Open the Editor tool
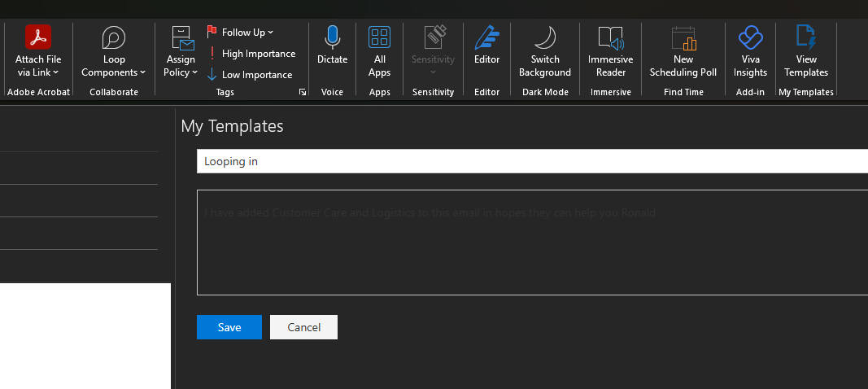Viewport: 868px width, 389px height. 487,45
